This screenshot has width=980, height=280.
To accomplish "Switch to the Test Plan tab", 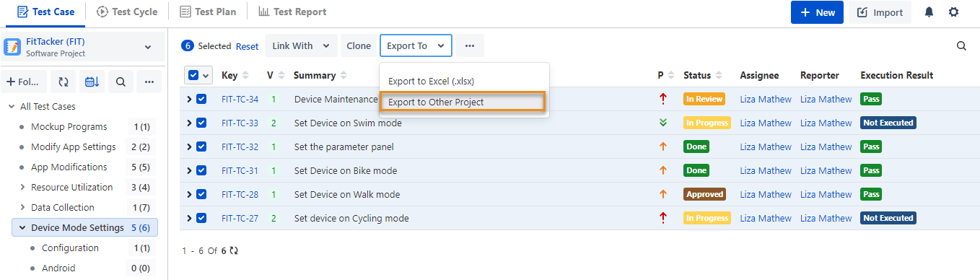I will click(207, 12).
